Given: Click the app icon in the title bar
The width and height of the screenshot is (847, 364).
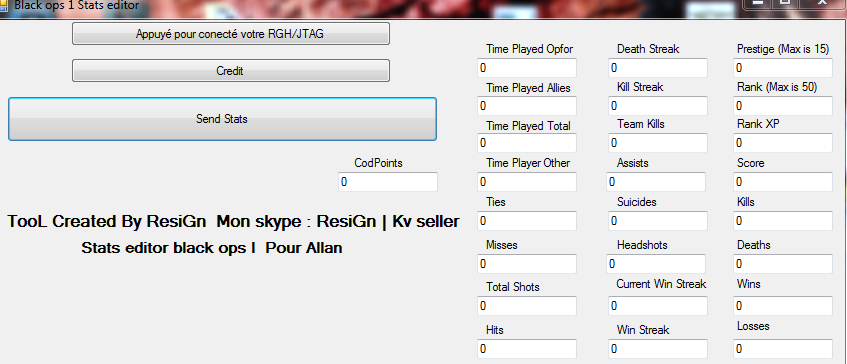Looking at the screenshot, I should (3, 5).
